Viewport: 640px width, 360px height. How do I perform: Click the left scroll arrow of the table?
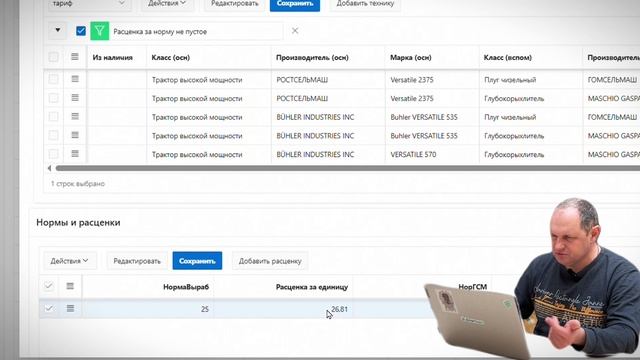pyautogui.click(x=49, y=168)
